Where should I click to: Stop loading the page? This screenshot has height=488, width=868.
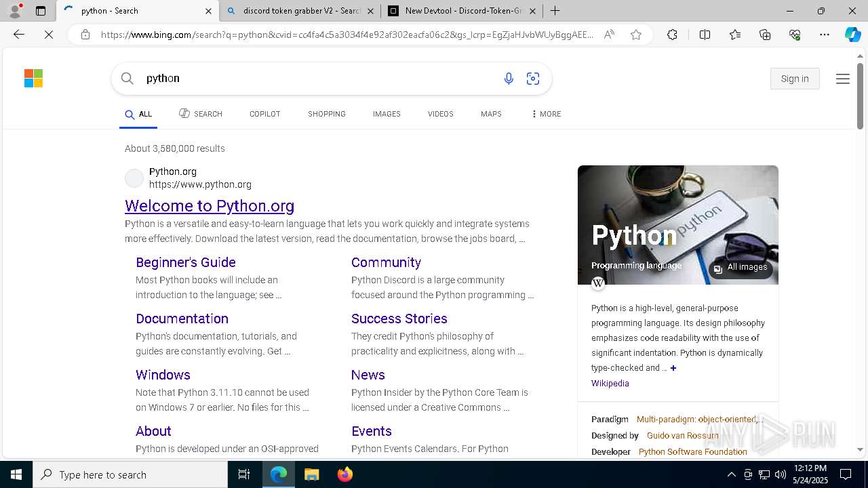[49, 35]
